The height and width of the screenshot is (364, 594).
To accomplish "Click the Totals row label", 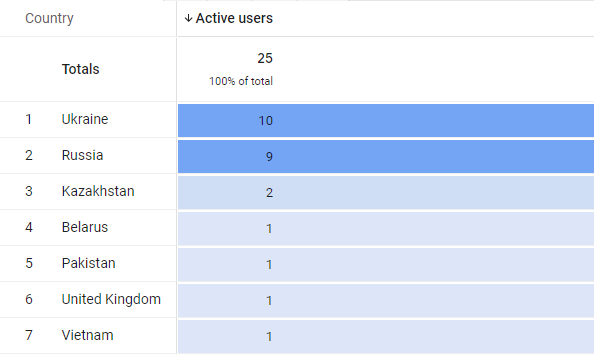I will tap(80, 69).
